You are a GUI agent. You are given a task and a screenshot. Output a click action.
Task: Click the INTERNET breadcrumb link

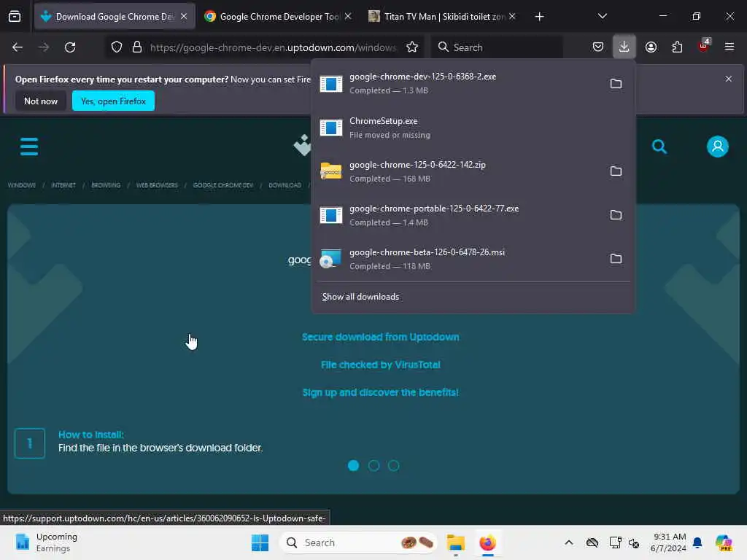tap(63, 185)
